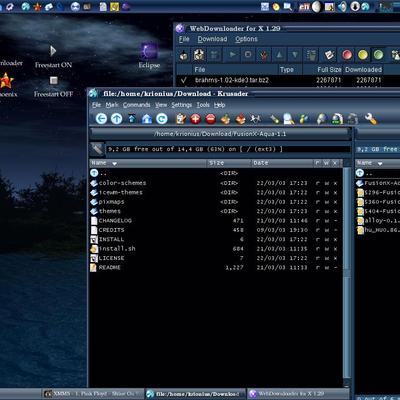This screenshot has width=400, height=400.
Task: Click the stop download icon in WebDownloader
Action: pyautogui.click(x=248, y=54)
